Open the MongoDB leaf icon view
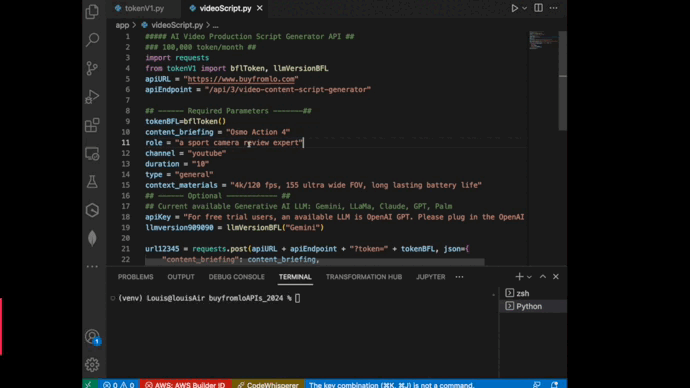This screenshot has width=690, height=388. 92,238
